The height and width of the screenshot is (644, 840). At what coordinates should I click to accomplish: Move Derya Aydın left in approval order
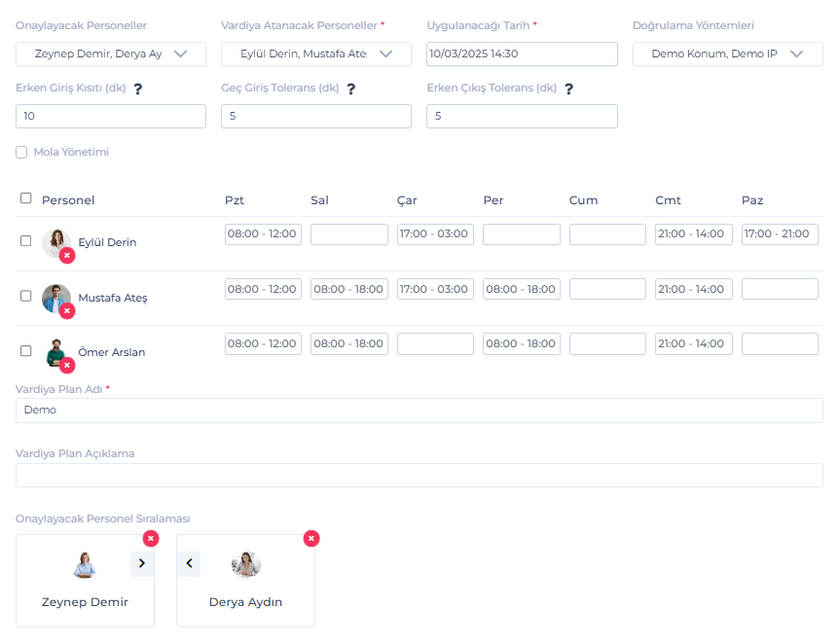(x=189, y=563)
